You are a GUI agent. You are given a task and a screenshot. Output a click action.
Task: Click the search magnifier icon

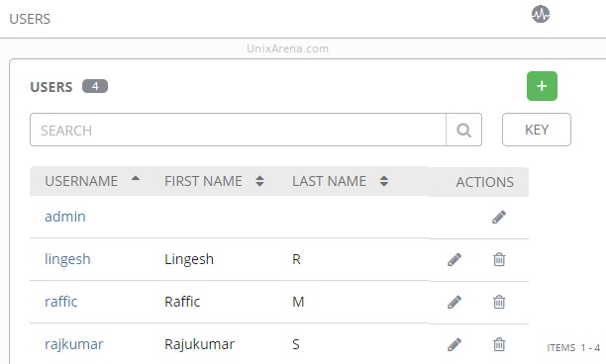pos(463,130)
